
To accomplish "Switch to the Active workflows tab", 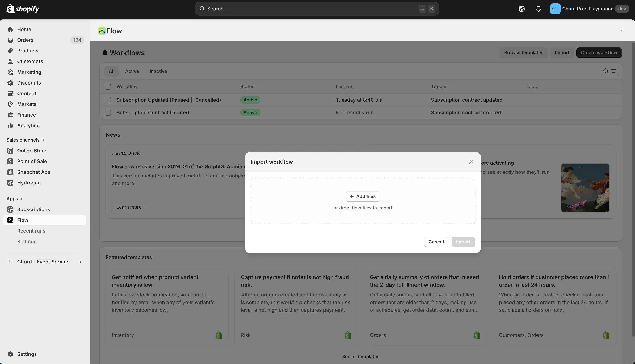I will tap(132, 71).
